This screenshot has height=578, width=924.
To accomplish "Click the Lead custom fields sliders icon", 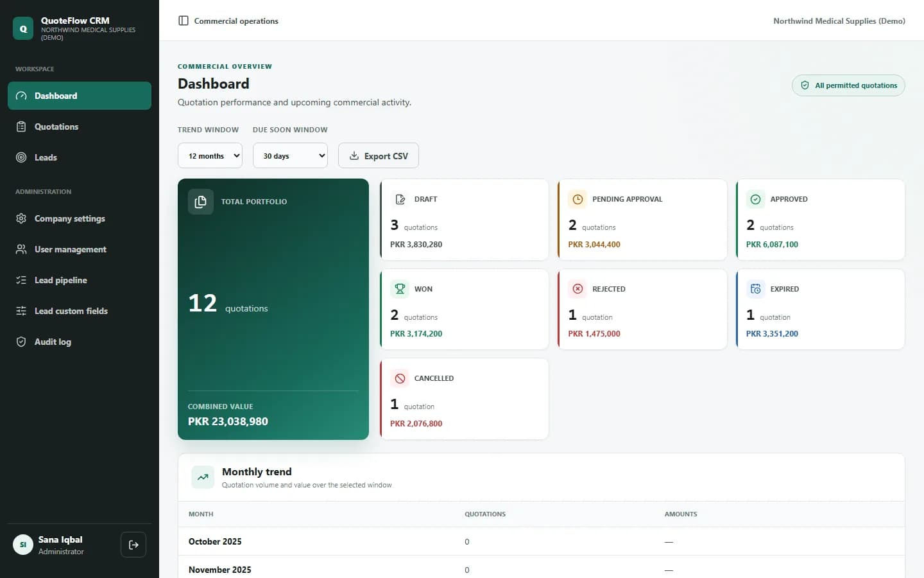I will point(21,311).
